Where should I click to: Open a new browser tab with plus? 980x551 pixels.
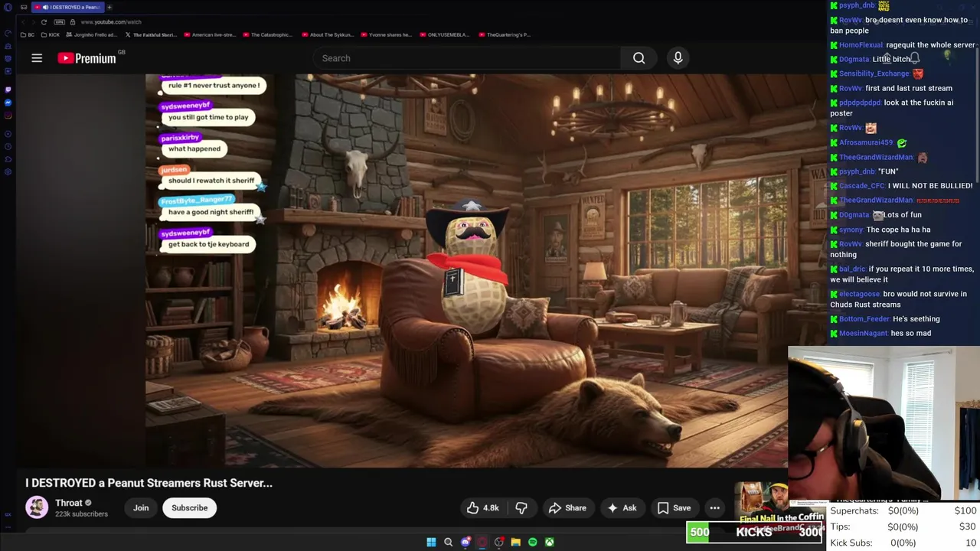109,7
